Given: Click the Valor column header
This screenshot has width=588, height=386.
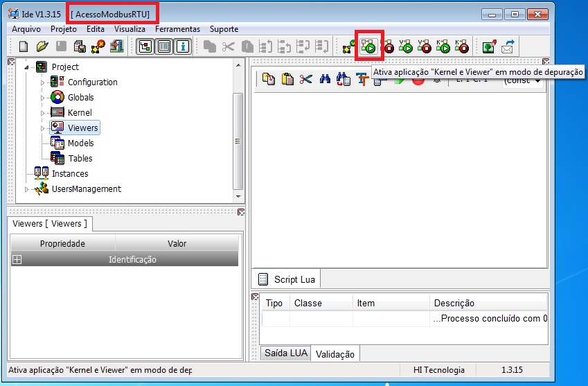Looking at the screenshot, I should click(x=177, y=243).
